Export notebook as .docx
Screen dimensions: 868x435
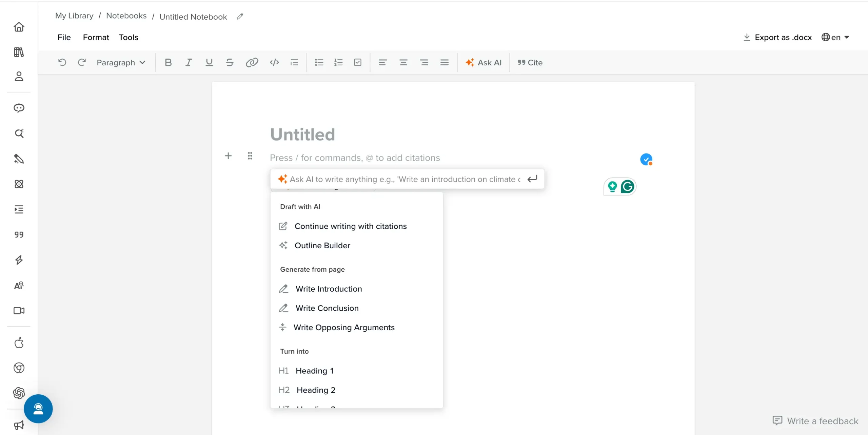click(x=777, y=37)
